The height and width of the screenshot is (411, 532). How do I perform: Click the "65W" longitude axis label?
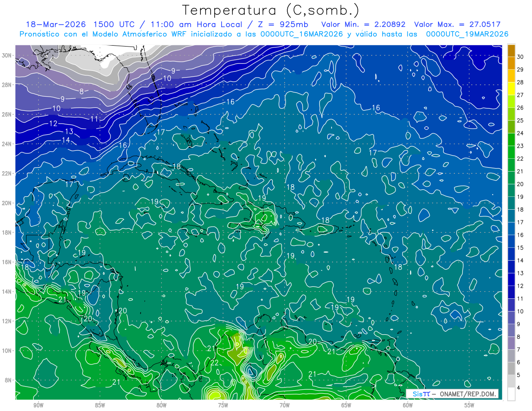(x=346, y=405)
